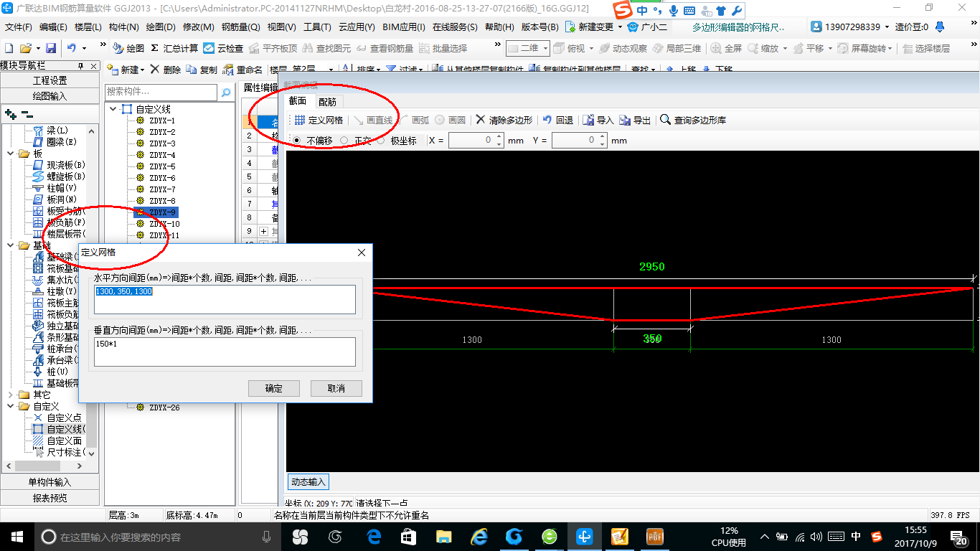Viewport: 980px width, 551px height.
Task: Click 选择楼层 select floors tool
Action: click(926, 48)
